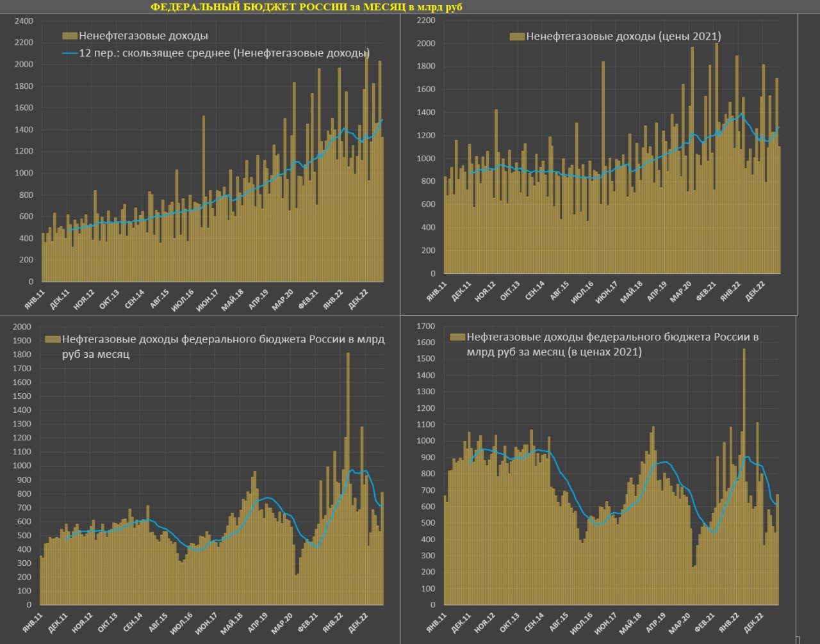Click gold legend swatch in bottom-right chart
The image size is (820, 644).
click(x=457, y=337)
